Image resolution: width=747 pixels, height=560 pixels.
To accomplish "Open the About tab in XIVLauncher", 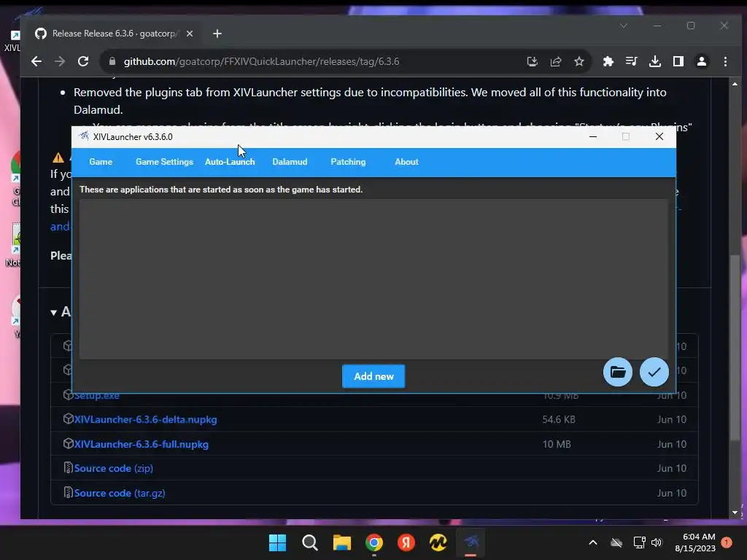I will click(x=406, y=162).
